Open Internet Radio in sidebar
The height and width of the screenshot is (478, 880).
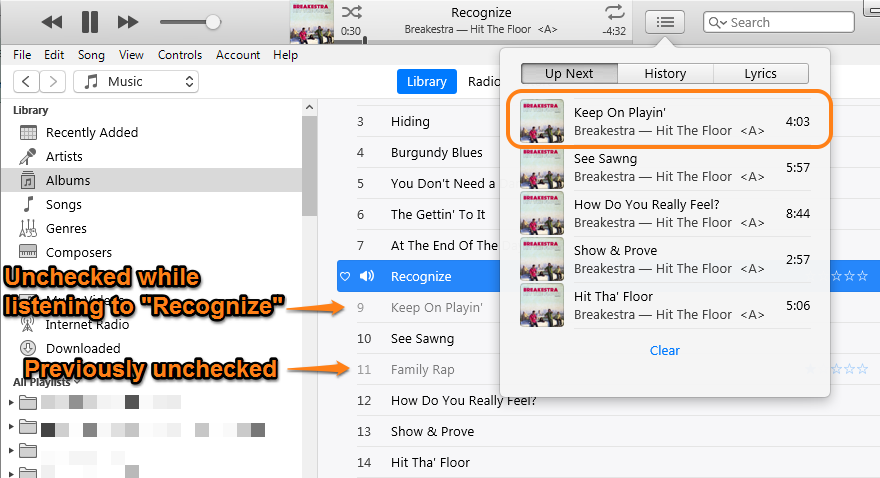88,324
